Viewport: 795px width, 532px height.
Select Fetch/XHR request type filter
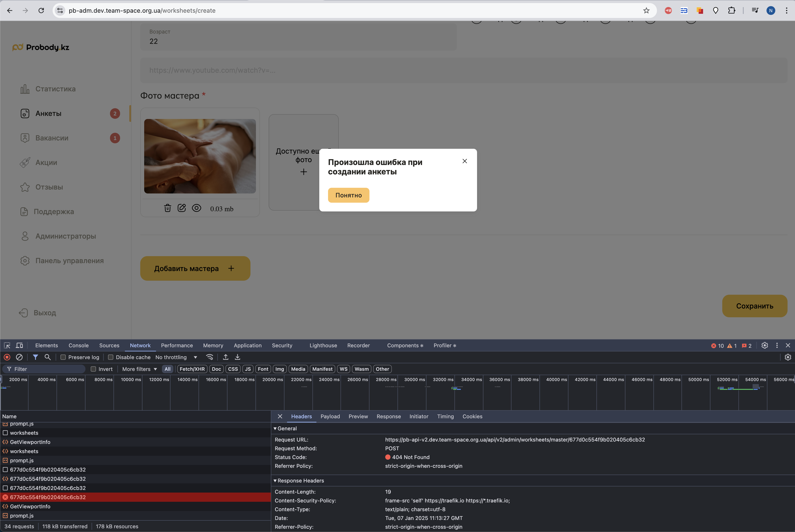pyautogui.click(x=192, y=369)
